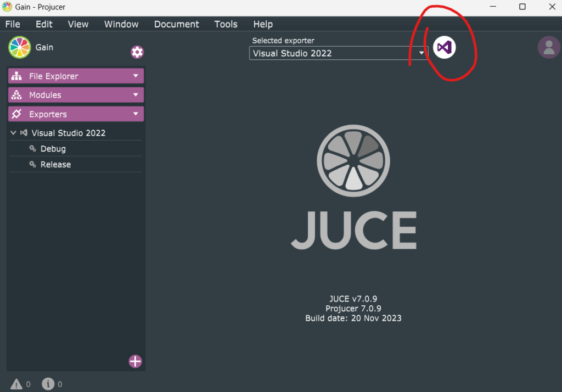Click the exporter dropdown arrow
The height and width of the screenshot is (392, 562).
pyautogui.click(x=421, y=53)
